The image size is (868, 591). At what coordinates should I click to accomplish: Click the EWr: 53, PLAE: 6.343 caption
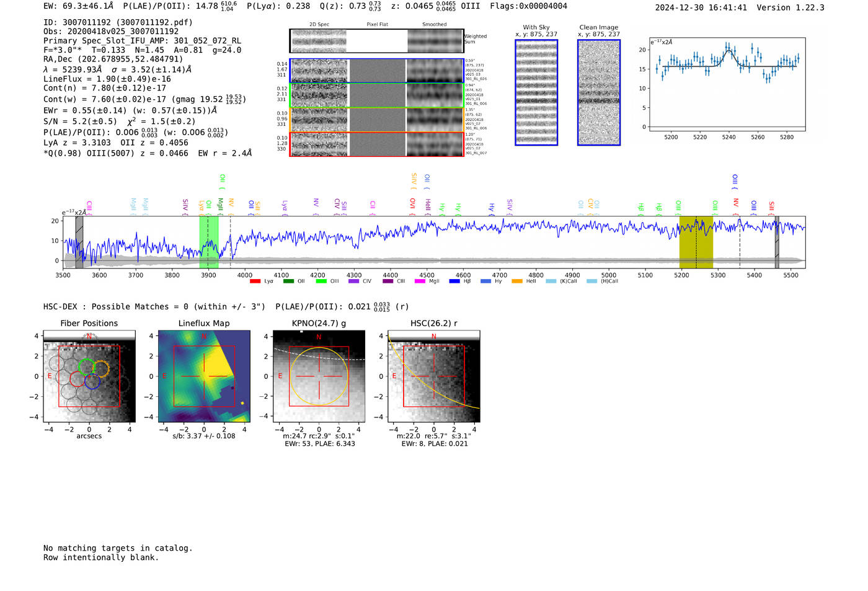click(320, 444)
